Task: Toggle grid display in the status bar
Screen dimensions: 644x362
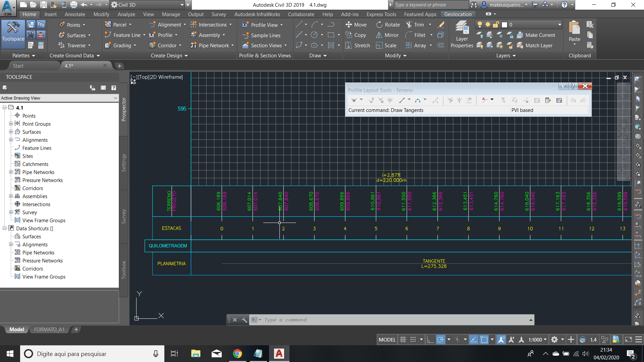Action: [x=403, y=340]
